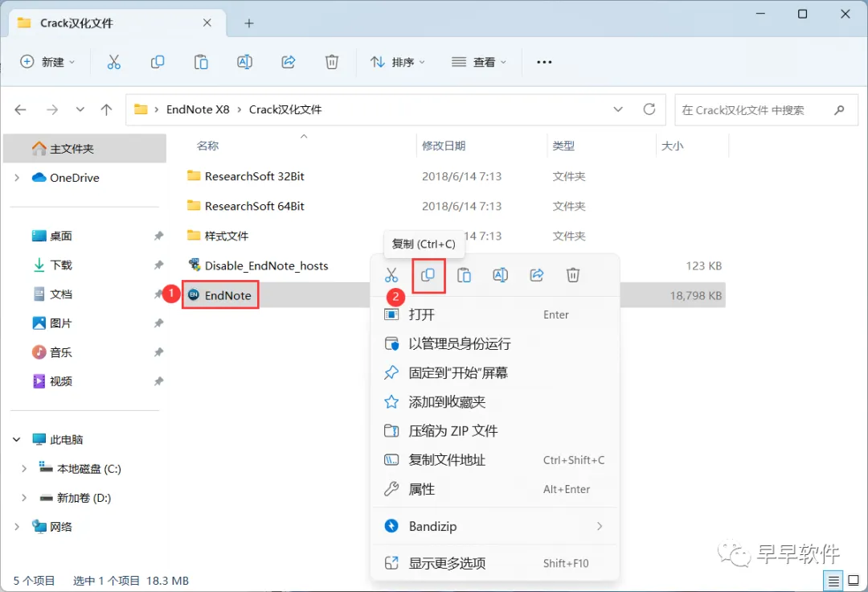Unpin 视频 using its pin icon
The image size is (868, 592).
pos(158,381)
